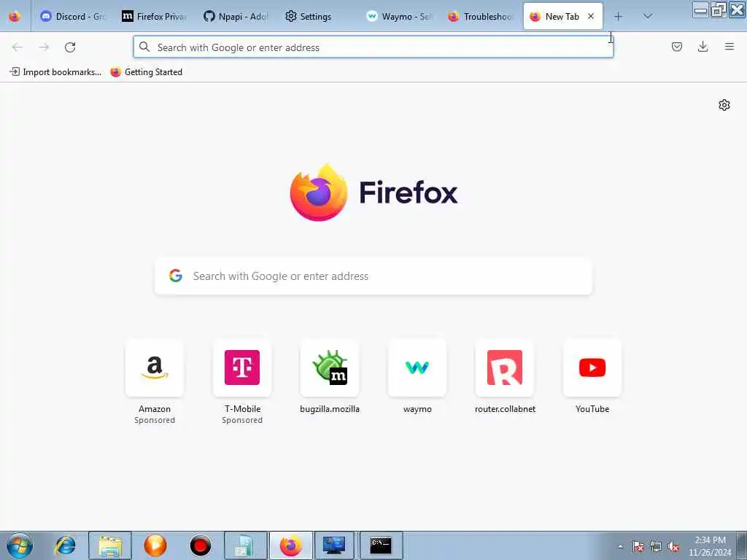
Task: Open Windows Explorer folder in taskbar
Action: 110,545
